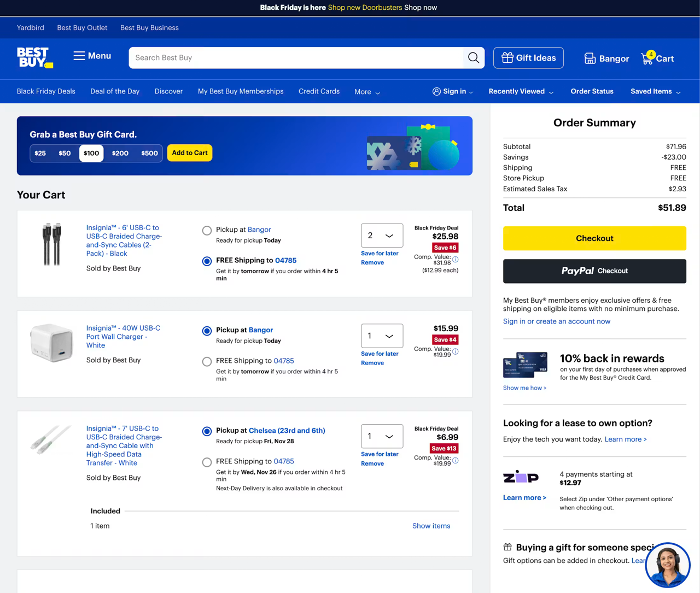Open Yardbird link in top bar
The height and width of the screenshot is (593, 700).
click(31, 28)
